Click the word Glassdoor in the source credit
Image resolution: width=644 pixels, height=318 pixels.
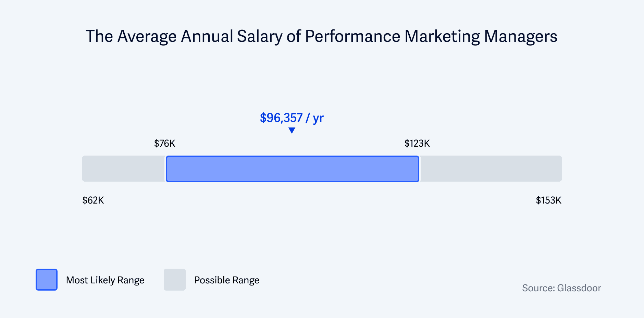[579, 288]
